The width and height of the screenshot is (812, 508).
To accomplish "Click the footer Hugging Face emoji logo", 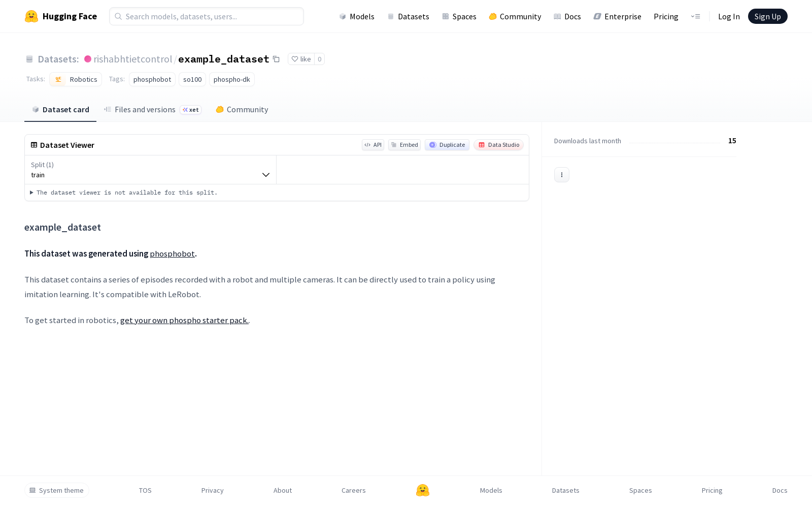I will [423, 490].
